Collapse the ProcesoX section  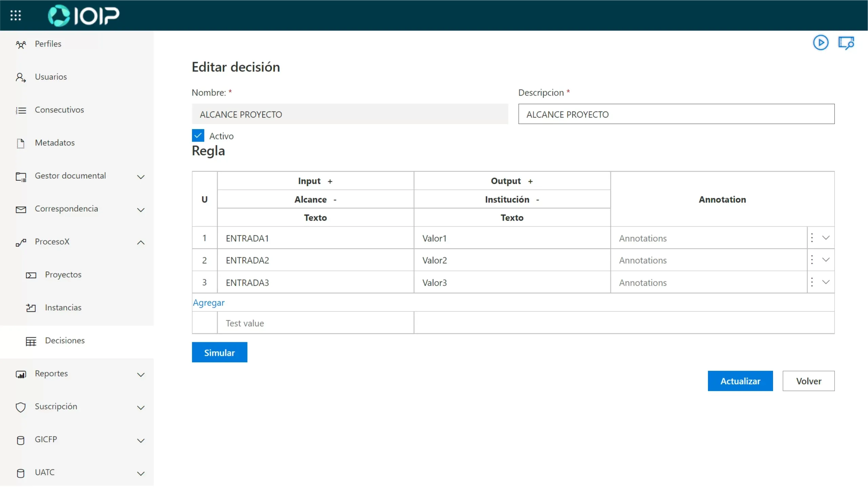140,242
